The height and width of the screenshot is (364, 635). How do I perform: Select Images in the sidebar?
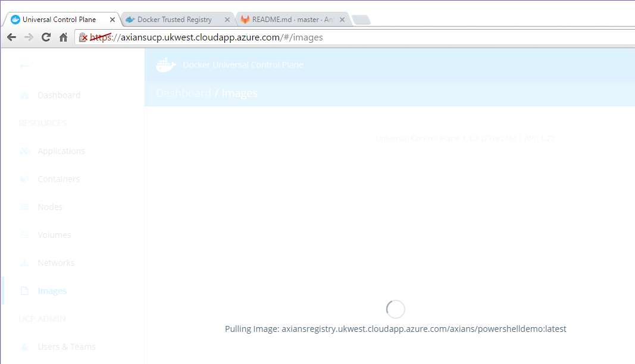coord(52,291)
